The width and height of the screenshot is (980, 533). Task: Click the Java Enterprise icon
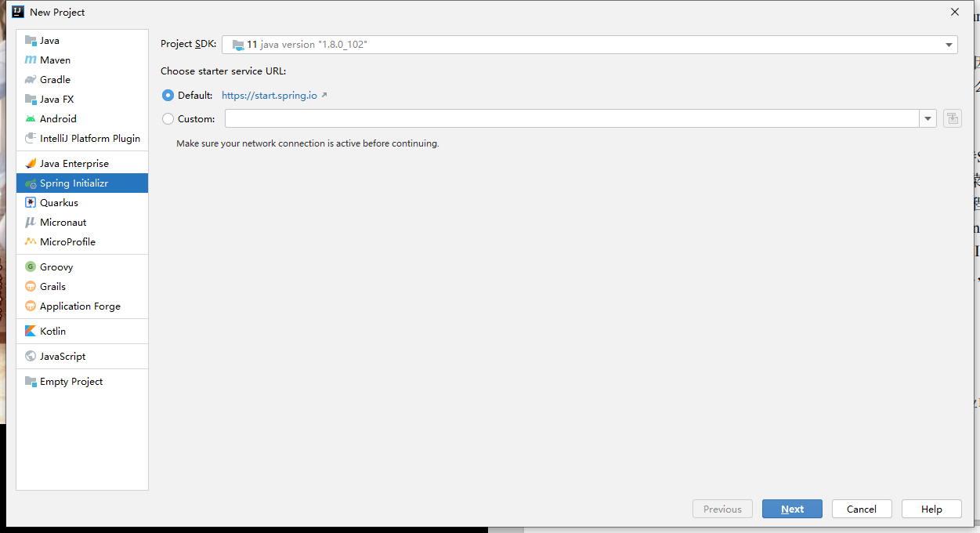(31, 164)
